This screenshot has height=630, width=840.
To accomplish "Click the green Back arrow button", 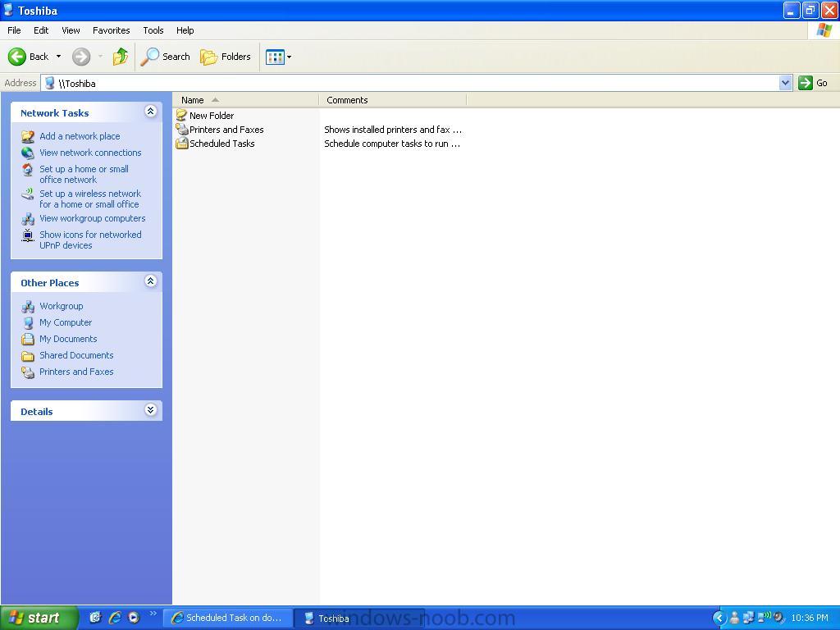I will point(17,57).
